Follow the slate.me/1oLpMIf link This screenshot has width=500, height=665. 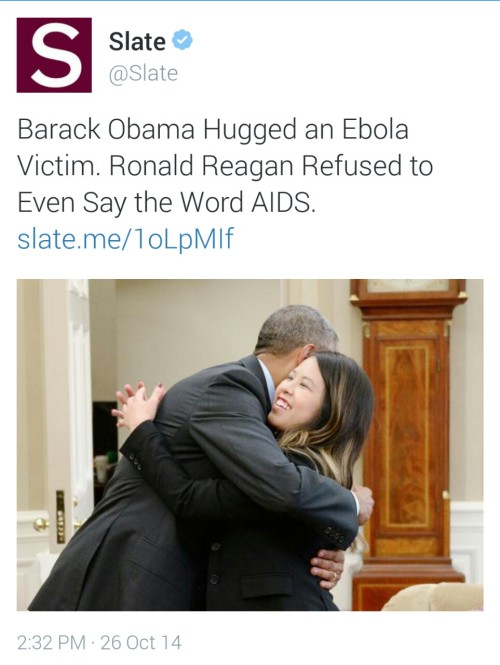pyautogui.click(x=126, y=238)
